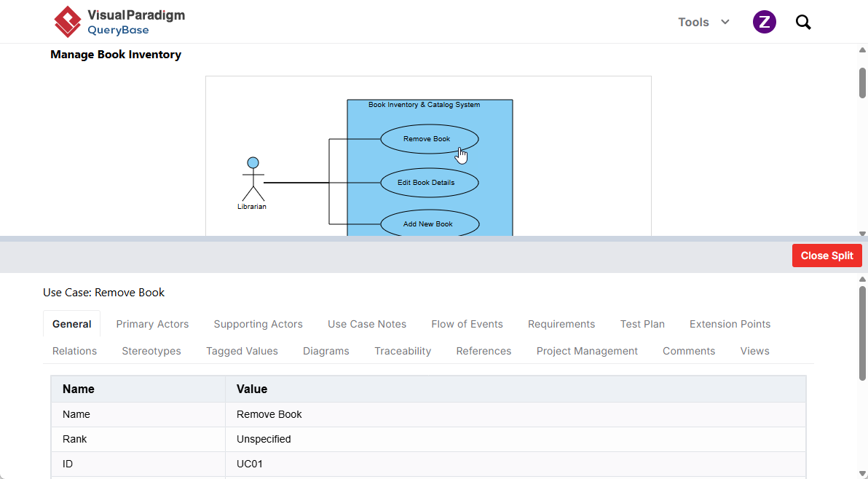Expand the Tools dropdown menu

[x=703, y=22]
